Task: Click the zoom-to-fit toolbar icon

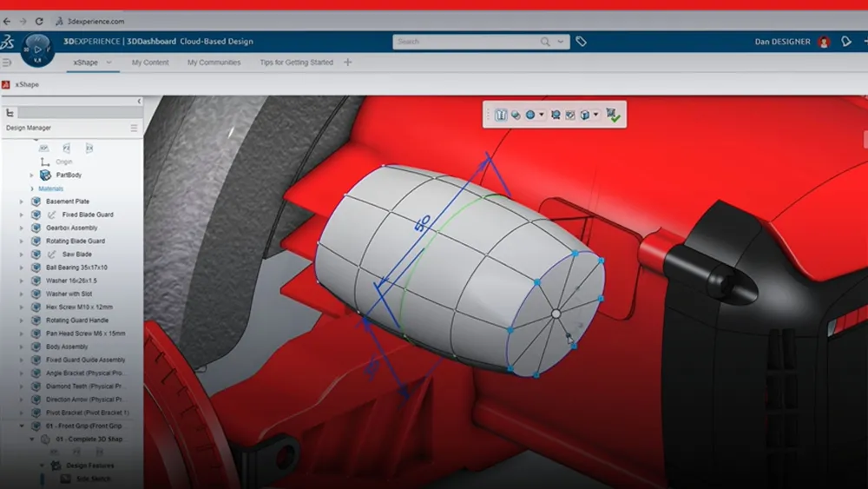Action: pos(556,115)
